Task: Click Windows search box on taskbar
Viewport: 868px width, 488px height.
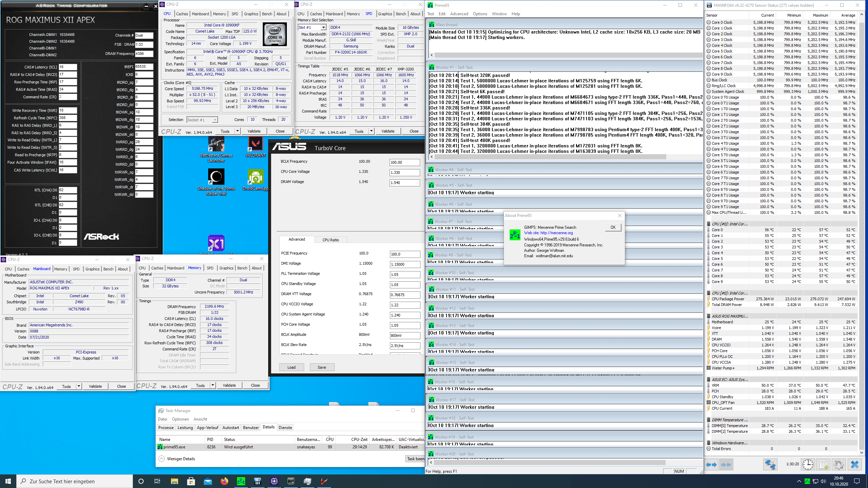Action: click(75, 481)
